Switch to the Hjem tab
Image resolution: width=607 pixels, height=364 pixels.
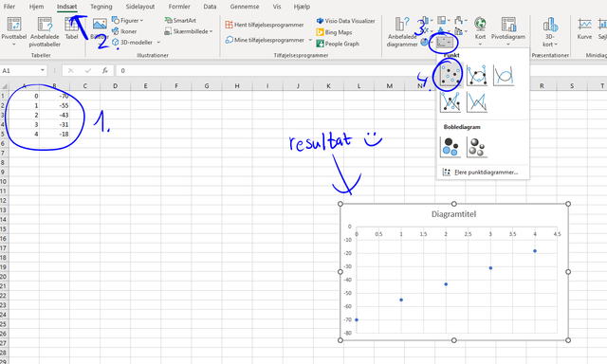36,7
